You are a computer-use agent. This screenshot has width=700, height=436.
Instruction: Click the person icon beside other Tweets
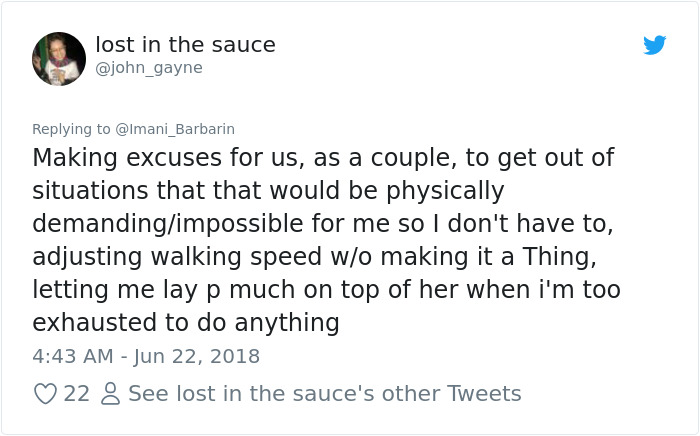pos(110,394)
